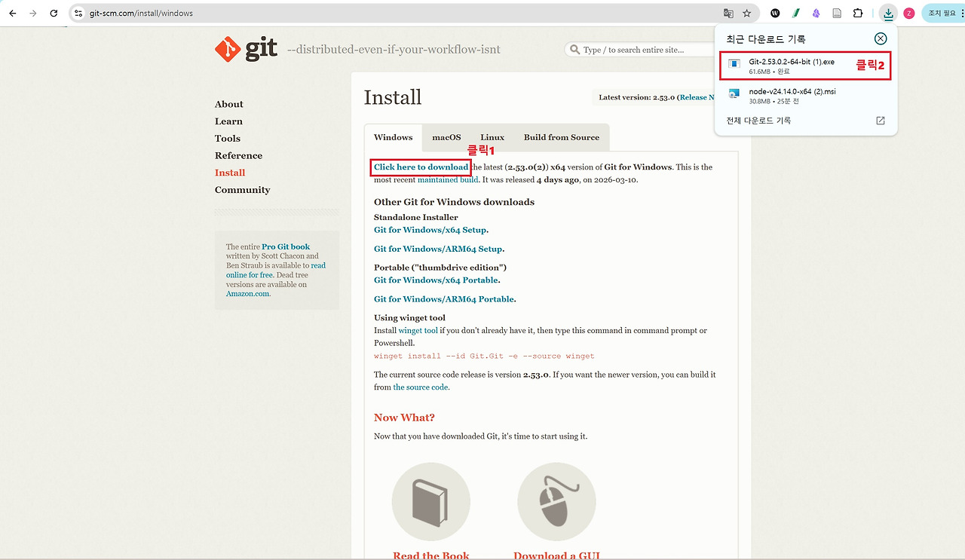Open 'the source code' link
This screenshot has height=560, width=965.
(421, 387)
